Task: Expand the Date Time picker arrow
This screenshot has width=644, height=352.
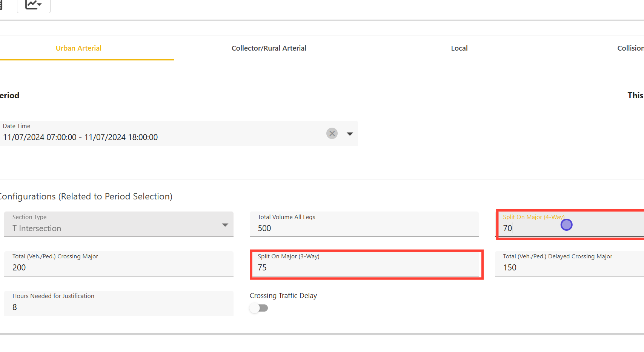Action: coord(350,134)
